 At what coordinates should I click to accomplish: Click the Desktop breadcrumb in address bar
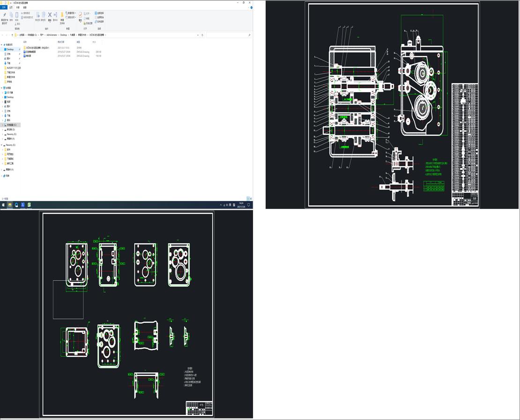pos(64,35)
